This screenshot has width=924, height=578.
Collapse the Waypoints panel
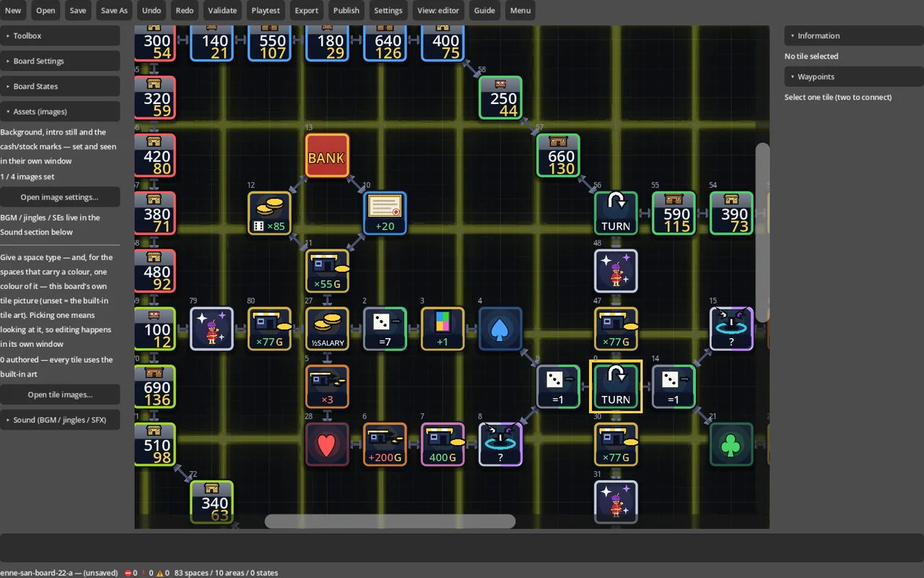click(x=854, y=77)
